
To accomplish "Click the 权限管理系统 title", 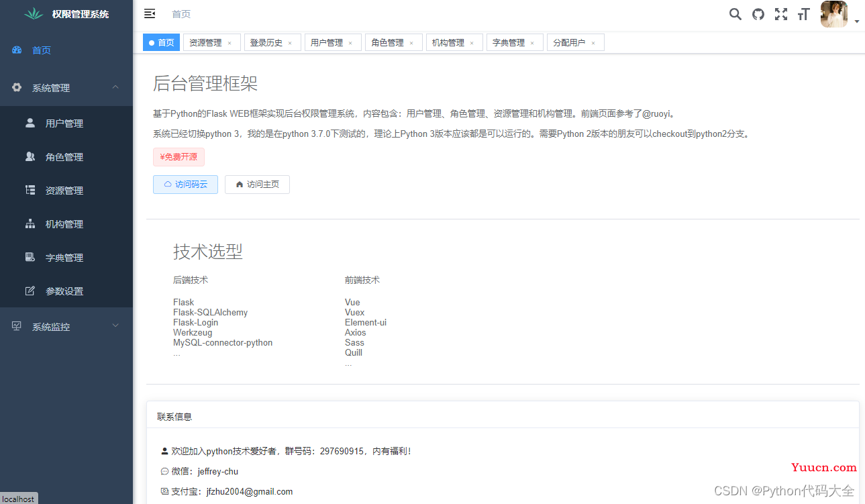I will pyautogui.click(x=81, y=14).
